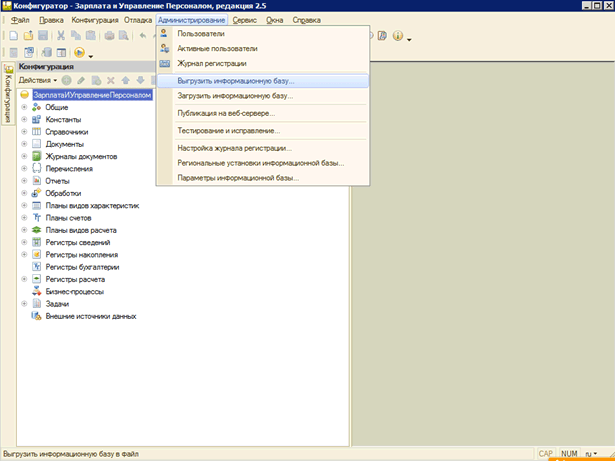Select Планы счетов tree item
The image size is (615, 461).
click(68, 218)
